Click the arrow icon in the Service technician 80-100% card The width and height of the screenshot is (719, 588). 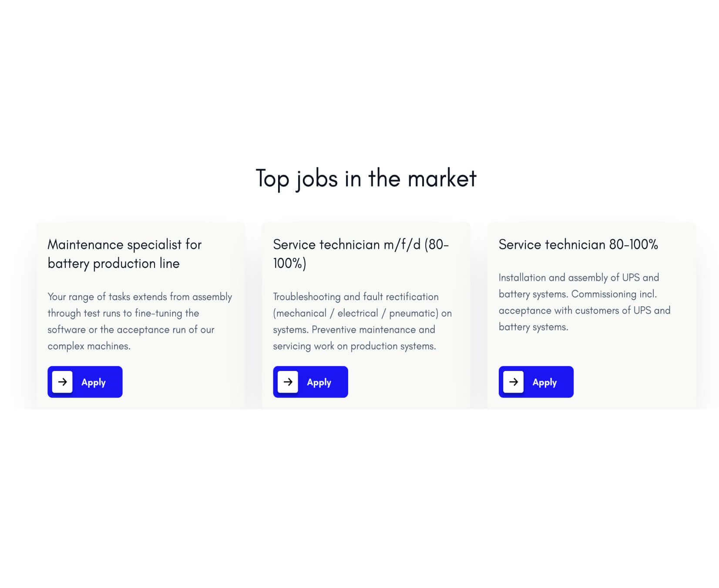pos(514,382)
